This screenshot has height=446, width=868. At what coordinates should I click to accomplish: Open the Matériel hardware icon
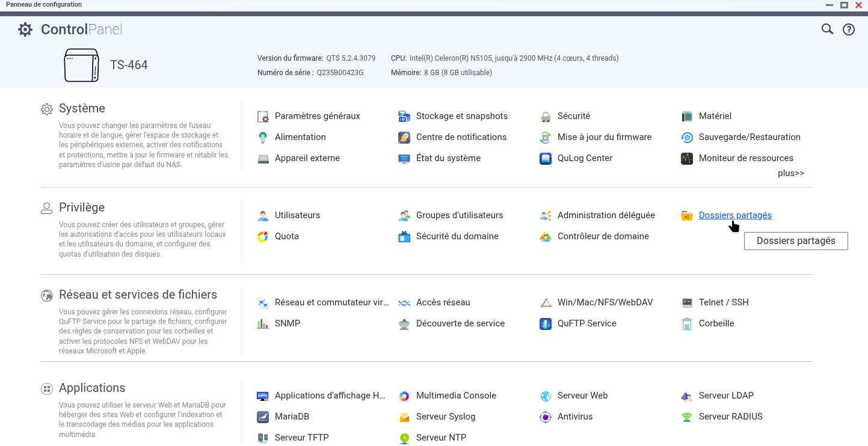click(687, 116)
